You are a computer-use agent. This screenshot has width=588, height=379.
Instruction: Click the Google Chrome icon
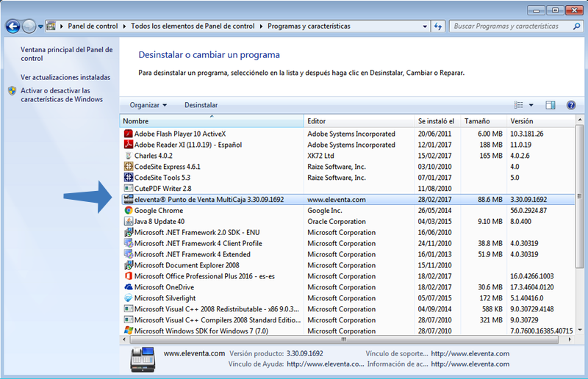(128, 210)
